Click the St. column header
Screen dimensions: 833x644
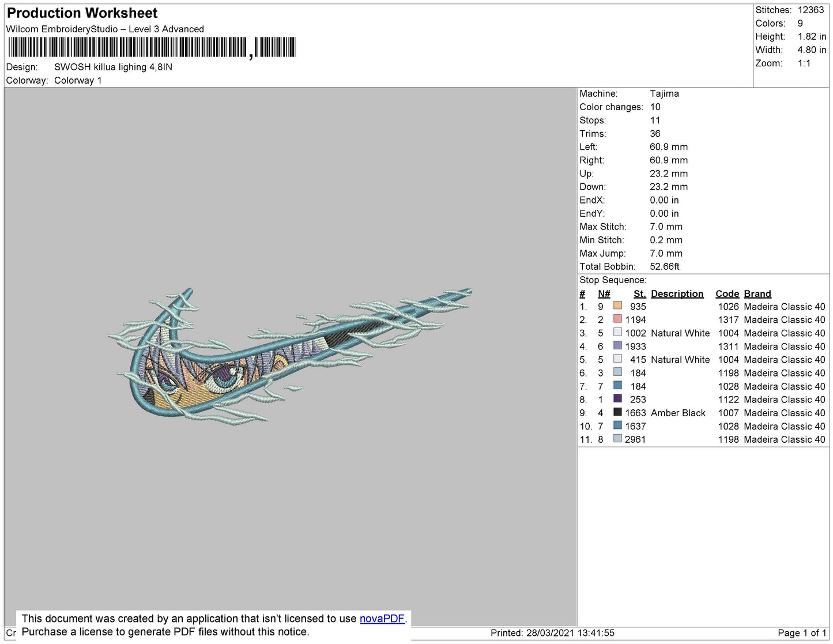639,293
